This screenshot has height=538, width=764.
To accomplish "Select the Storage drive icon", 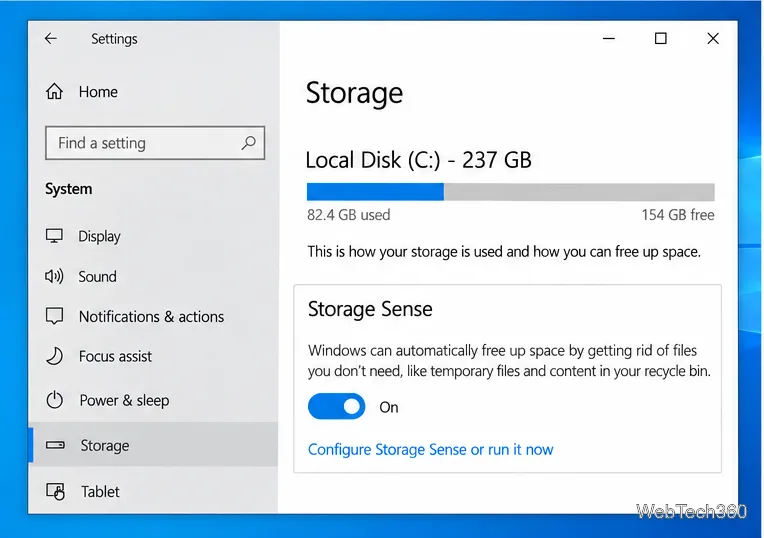I will click(55, 445).
